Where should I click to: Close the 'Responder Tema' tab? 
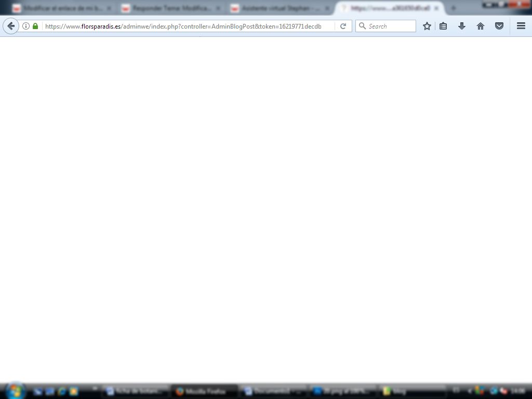[x=219, y=8]
